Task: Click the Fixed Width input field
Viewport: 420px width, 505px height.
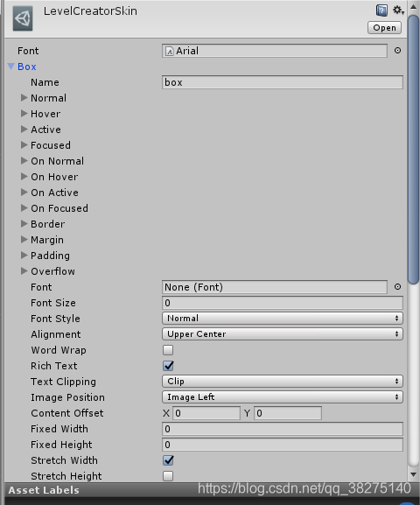Action: (283, 429)
